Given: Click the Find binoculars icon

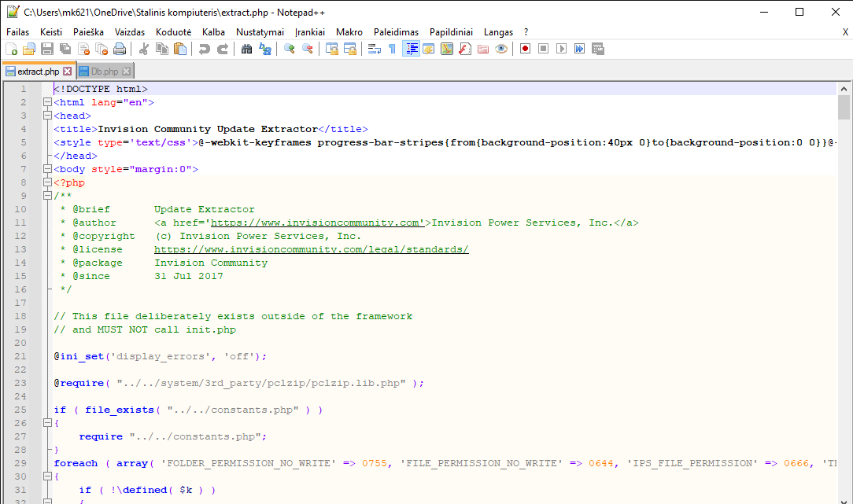Looking at the screenshot, I should (x=246, y=49).
